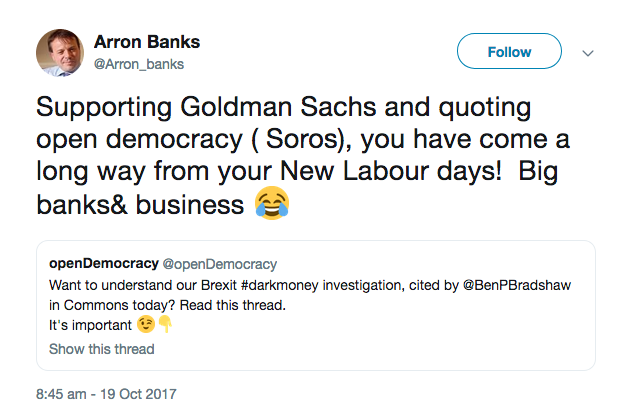
Task: Click the quoted text 'Read this thread'
Action: coord(232,306)
